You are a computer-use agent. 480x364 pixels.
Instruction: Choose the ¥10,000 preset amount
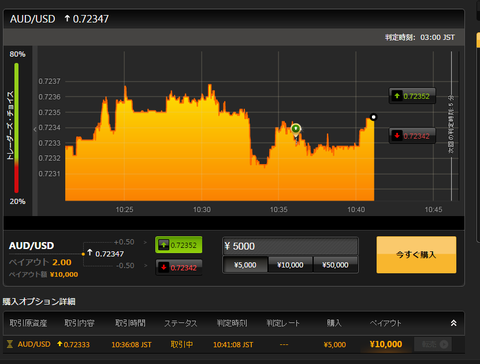click(x=290, y=265)
